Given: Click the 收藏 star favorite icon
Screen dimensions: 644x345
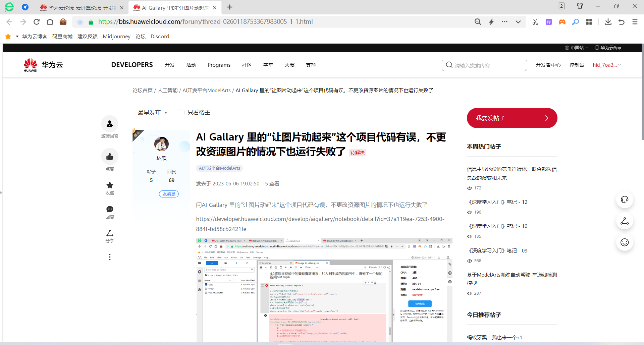Looking at the screenshot, I should (110, 185).
